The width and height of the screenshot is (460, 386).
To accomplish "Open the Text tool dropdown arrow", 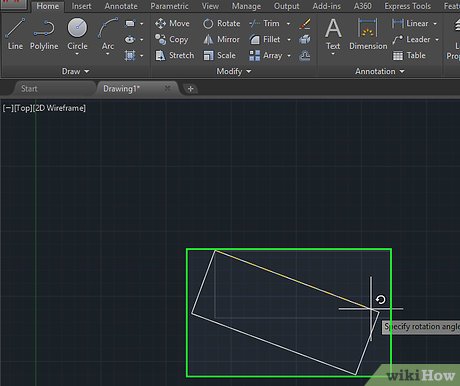I will [333, 53].
